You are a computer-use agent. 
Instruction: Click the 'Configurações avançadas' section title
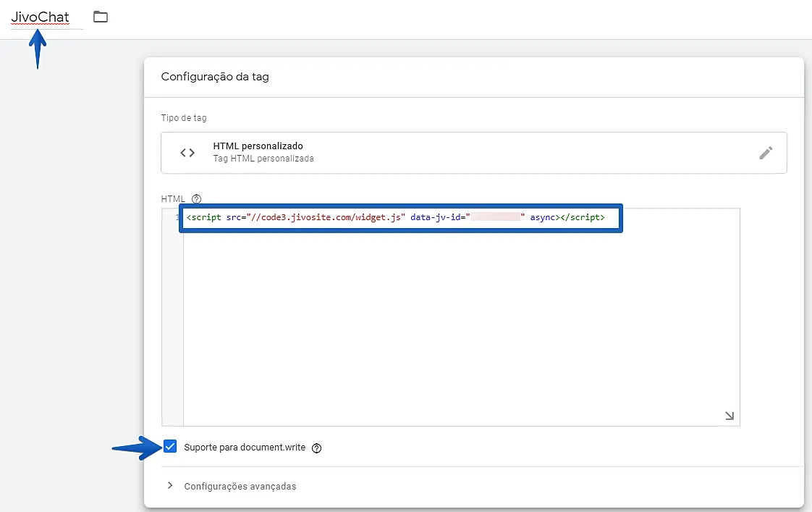240,487
